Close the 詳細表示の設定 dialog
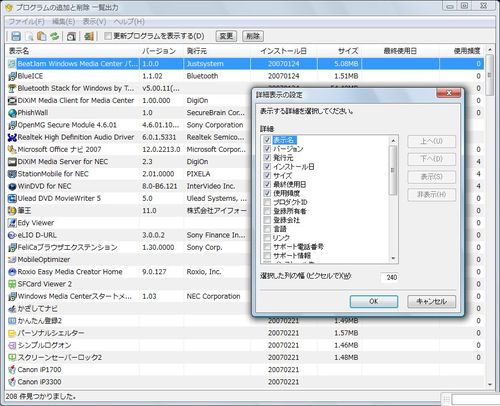Image resolution: width=500 pixels, height=406 pixels. [449, 93]
